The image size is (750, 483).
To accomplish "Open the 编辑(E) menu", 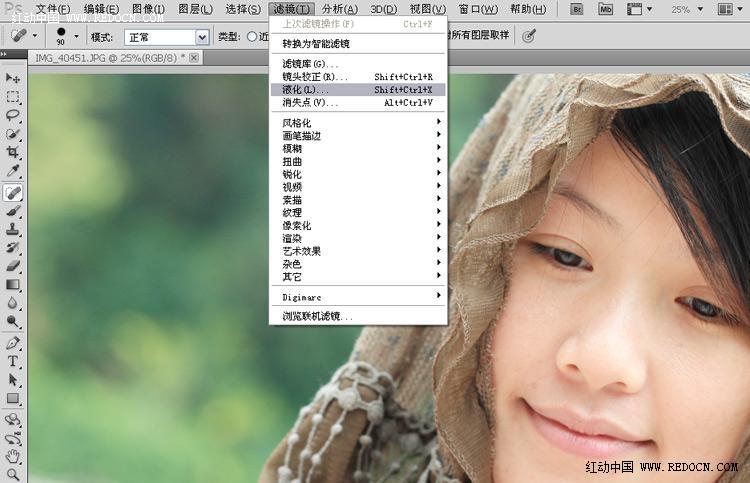I will [x=101, y=9].
